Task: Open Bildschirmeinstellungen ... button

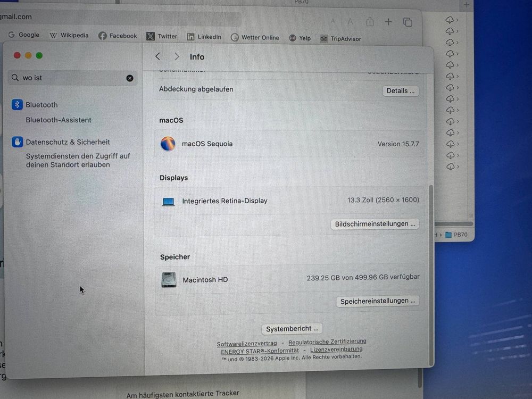Action: (375, 224)
